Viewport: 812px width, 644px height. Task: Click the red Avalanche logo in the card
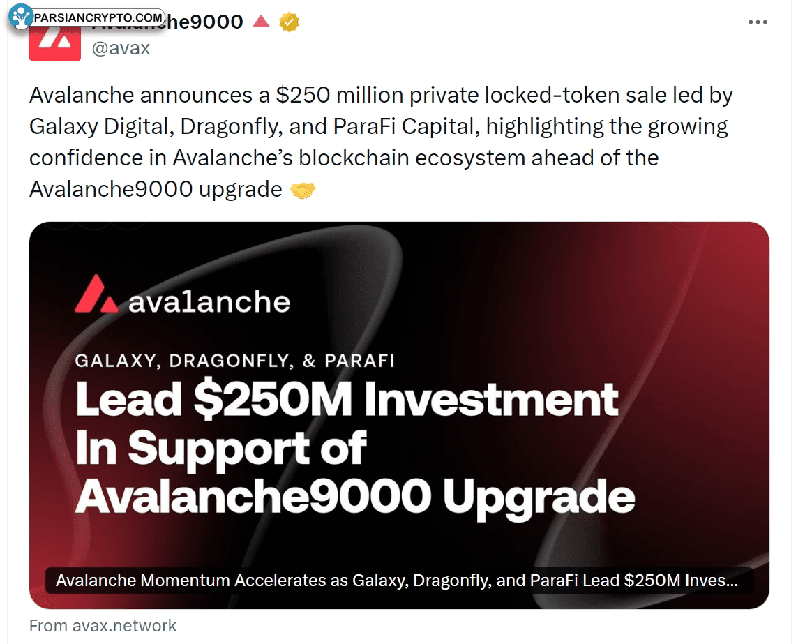click(x=96, y=294)
